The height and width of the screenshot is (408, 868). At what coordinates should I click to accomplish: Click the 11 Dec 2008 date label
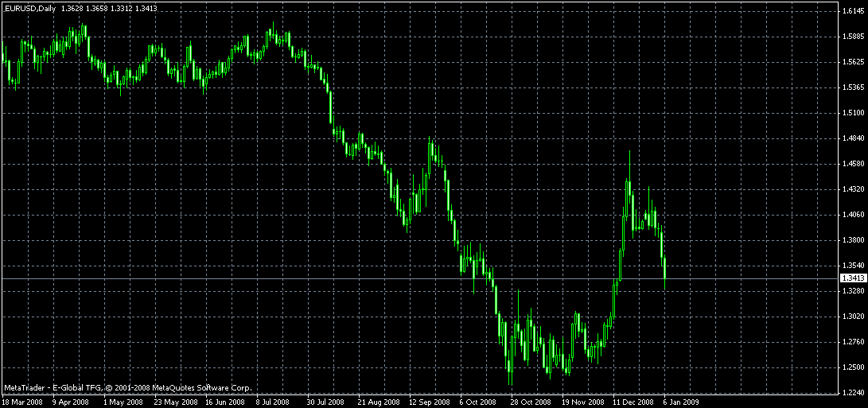(x=633, y=402)
